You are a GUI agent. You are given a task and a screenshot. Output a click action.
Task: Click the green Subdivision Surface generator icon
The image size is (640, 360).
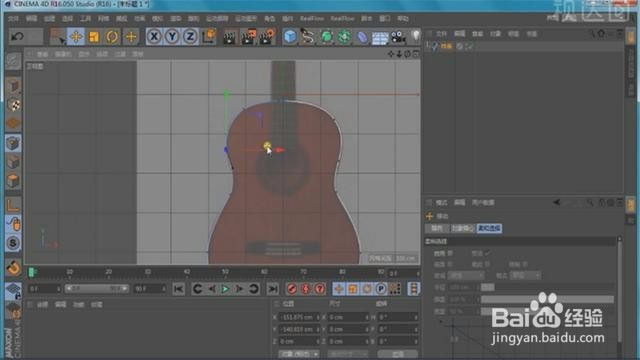[x=326, y=37]
